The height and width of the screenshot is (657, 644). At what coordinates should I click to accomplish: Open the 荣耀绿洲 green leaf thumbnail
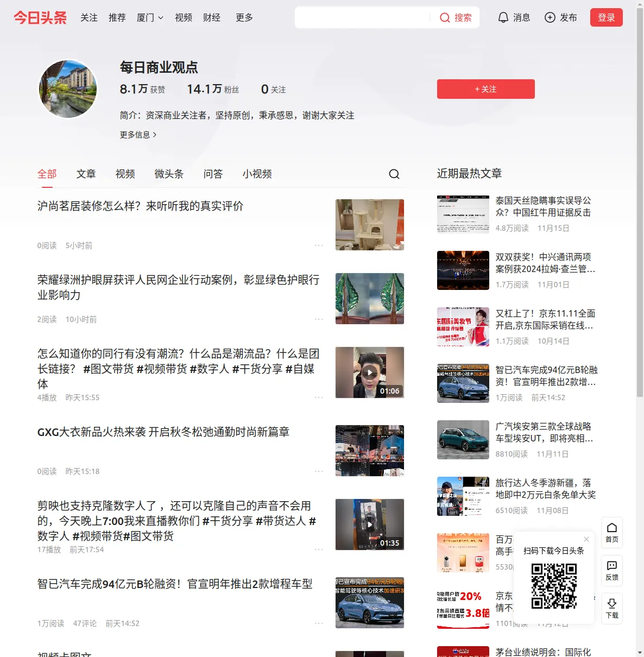(370, 299)
